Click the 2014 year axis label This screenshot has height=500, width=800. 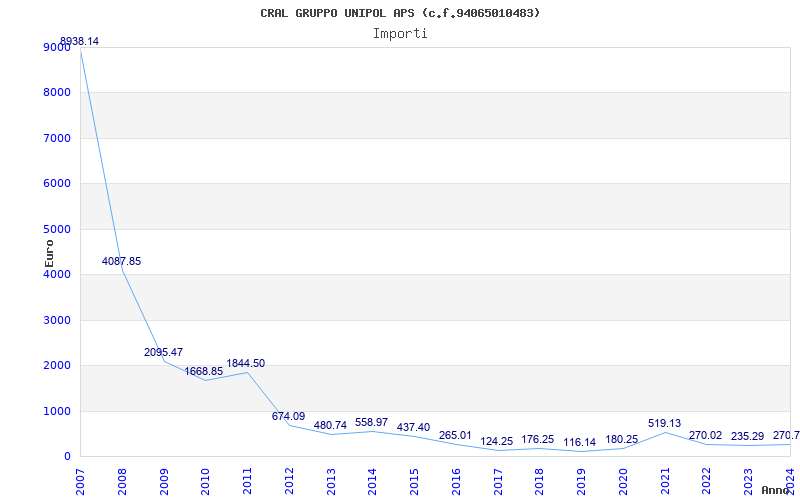pos(372,482)
